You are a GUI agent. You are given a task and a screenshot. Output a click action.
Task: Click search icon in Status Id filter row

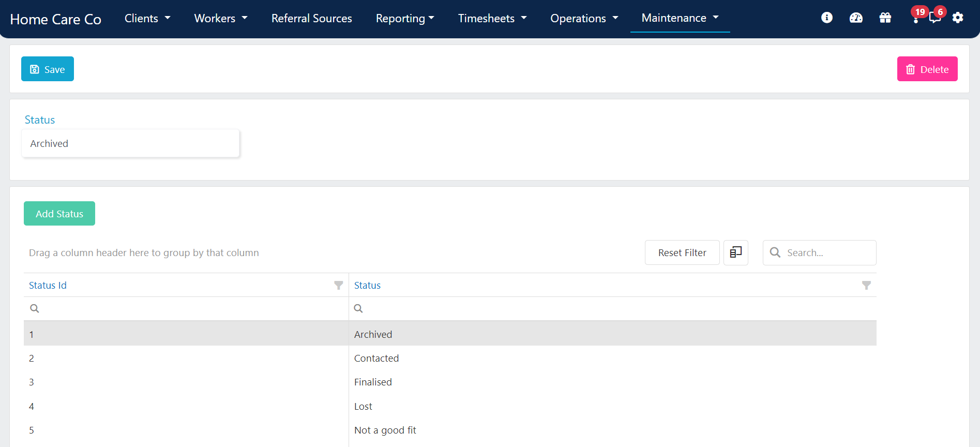point(35,308)
